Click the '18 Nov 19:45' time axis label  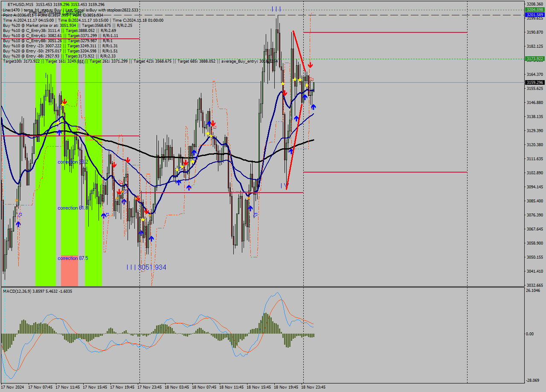point(286,387)
